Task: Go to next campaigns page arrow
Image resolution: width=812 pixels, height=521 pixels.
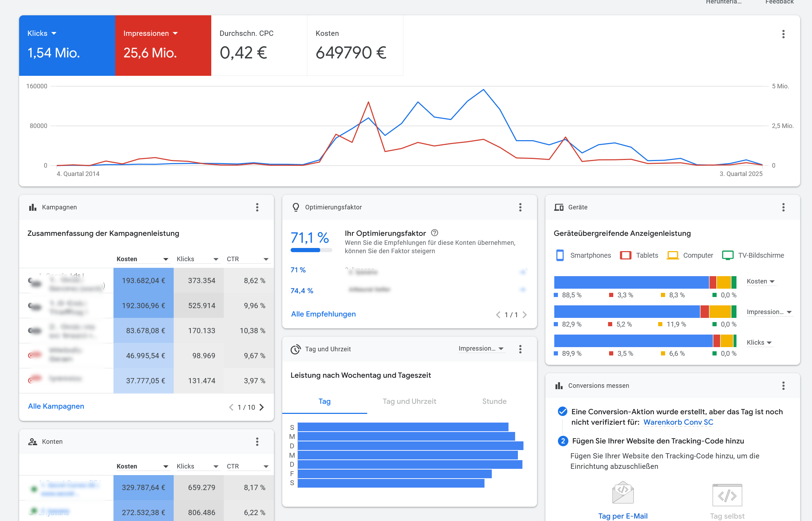Action: click(262, 407)
